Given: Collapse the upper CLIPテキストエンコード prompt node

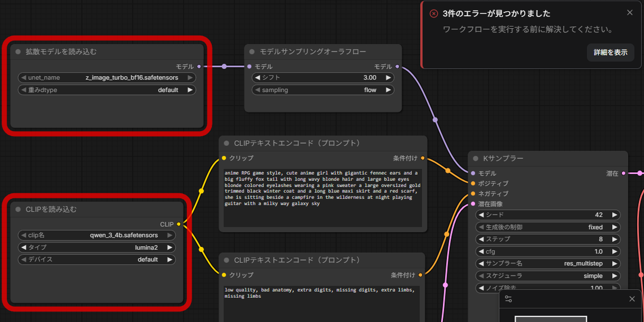Looking at the screenshot, I should [x=227, y=143].
